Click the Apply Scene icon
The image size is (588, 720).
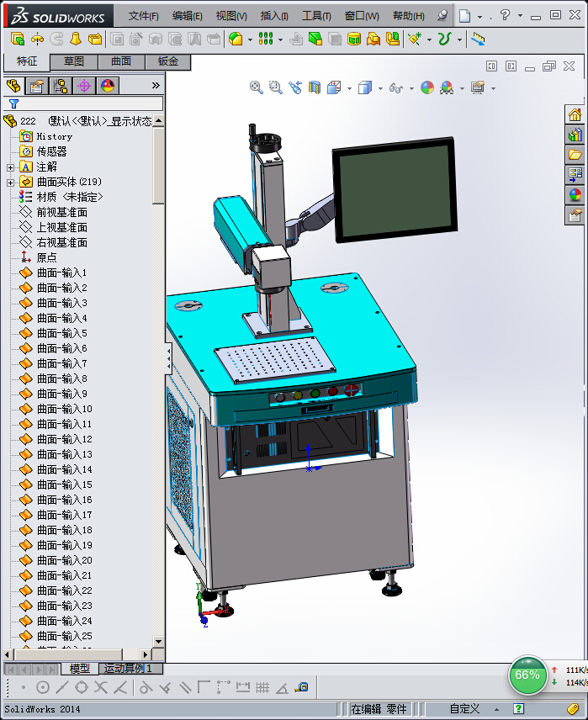(447, 87)
